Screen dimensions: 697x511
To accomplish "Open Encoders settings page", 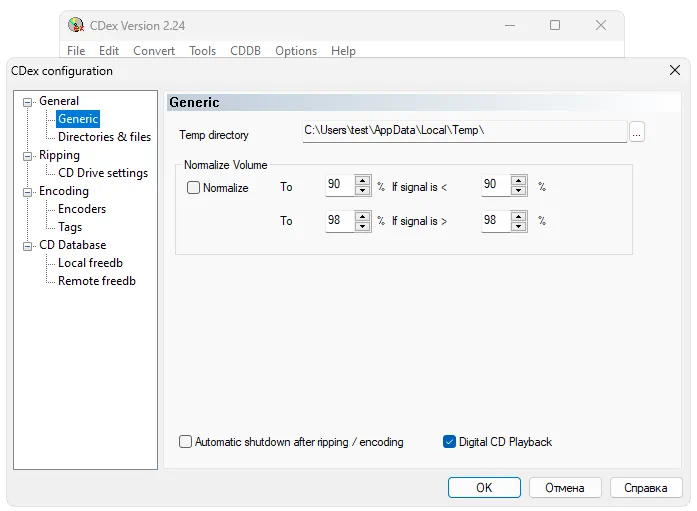I will click(82, 209).
